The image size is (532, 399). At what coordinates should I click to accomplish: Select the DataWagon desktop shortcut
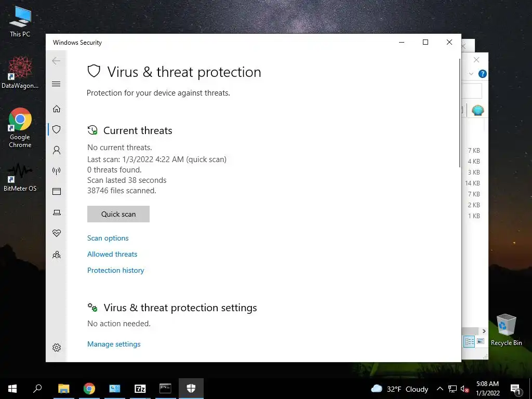click(20, 73)
